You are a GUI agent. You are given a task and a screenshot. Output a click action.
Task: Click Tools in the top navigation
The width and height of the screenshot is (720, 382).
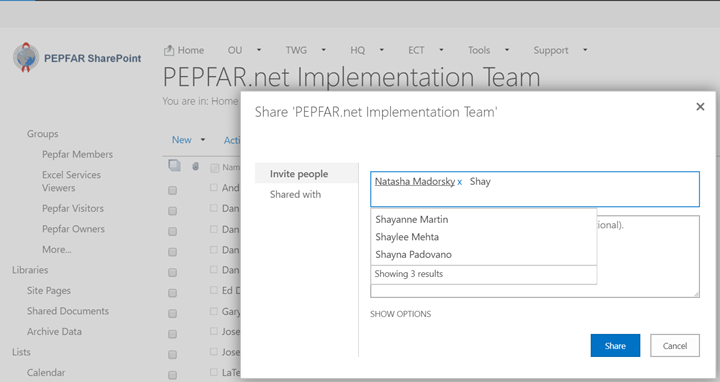[479, 50]
